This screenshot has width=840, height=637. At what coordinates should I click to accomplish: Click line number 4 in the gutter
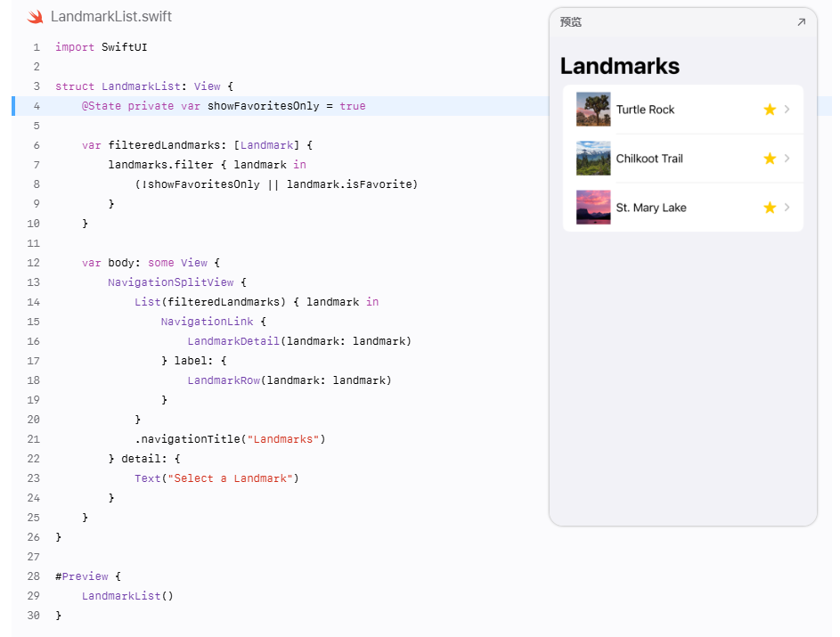coord(37,106)
